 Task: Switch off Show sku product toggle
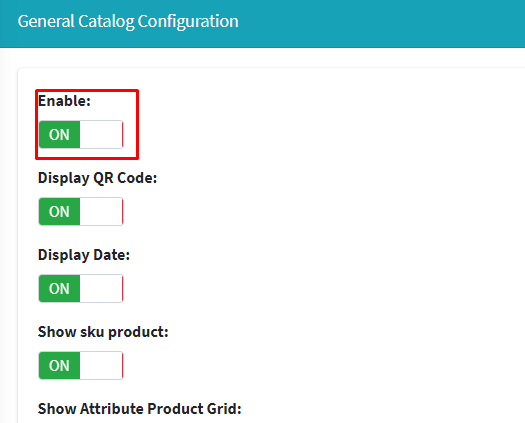tap(81, 366)
